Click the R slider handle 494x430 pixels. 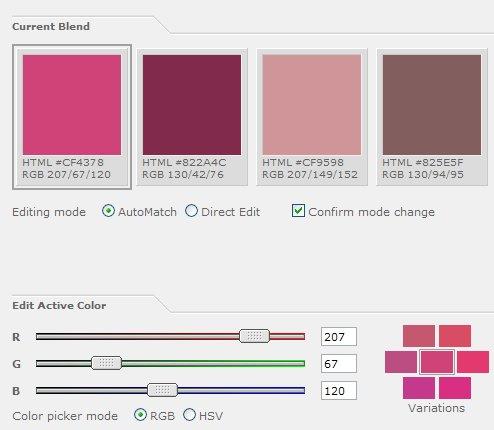point(254,336)
